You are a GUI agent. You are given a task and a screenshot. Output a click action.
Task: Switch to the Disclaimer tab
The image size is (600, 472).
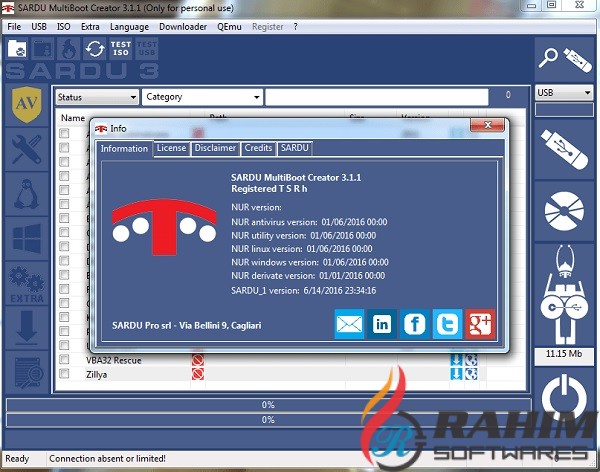tap(215, 148)
